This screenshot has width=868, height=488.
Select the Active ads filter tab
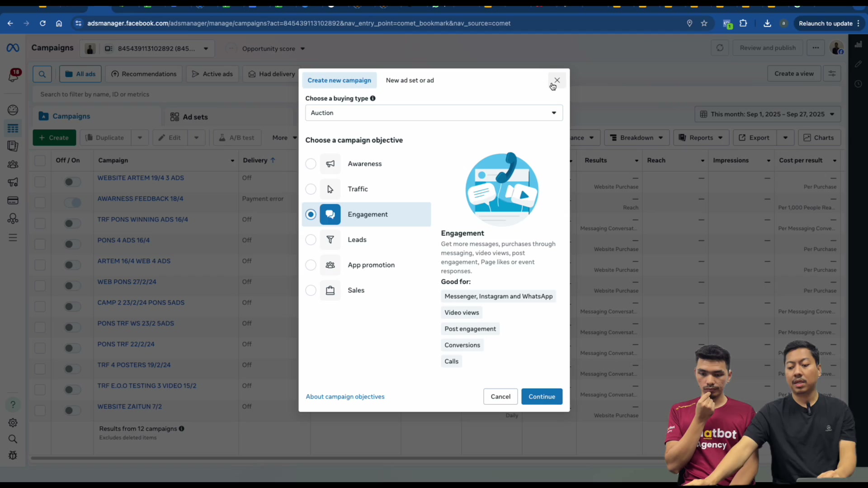coord(212,74)
